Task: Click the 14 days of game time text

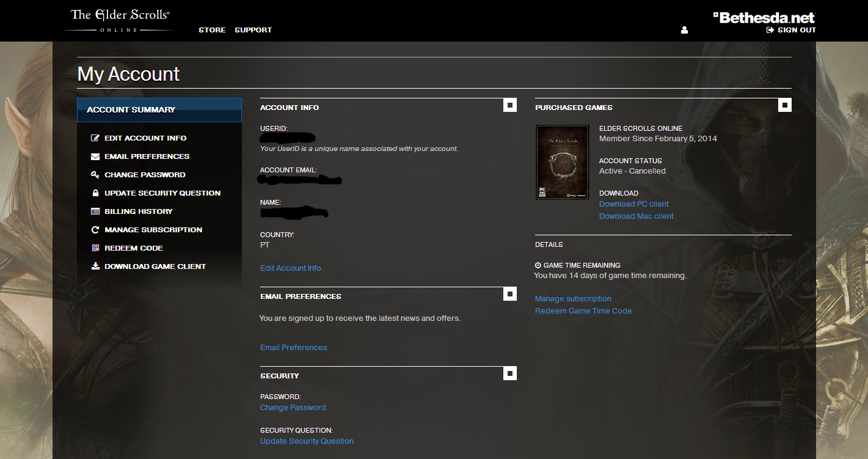Action: click(x=610, y=276)
